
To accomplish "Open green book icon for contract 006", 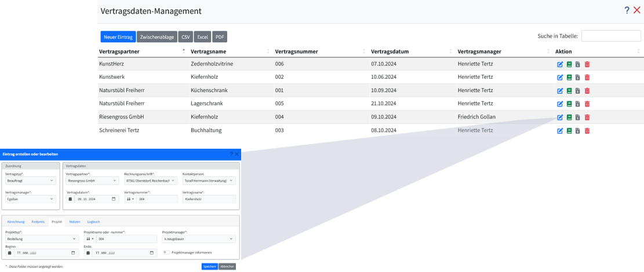I will (x=569, y=64).
